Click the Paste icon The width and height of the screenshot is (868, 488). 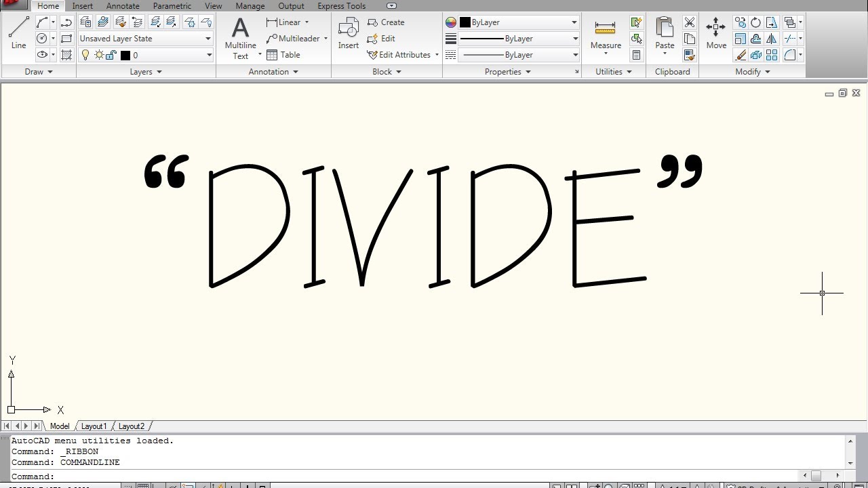[x=665, y=34]
